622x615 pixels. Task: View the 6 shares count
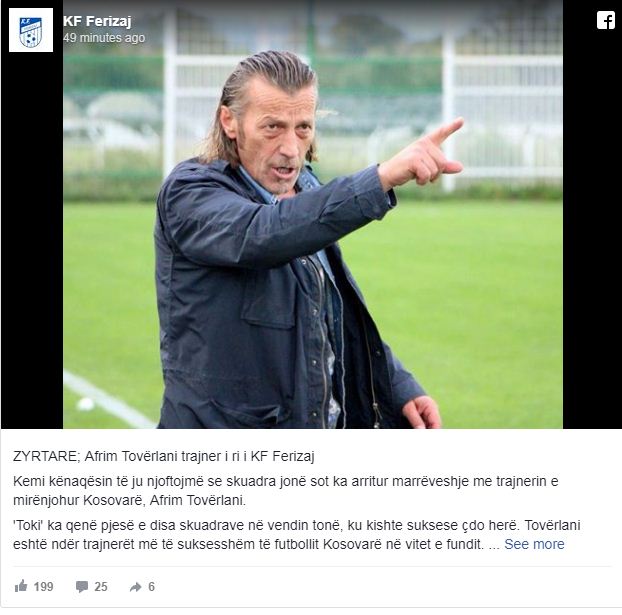tap(151, 586)
